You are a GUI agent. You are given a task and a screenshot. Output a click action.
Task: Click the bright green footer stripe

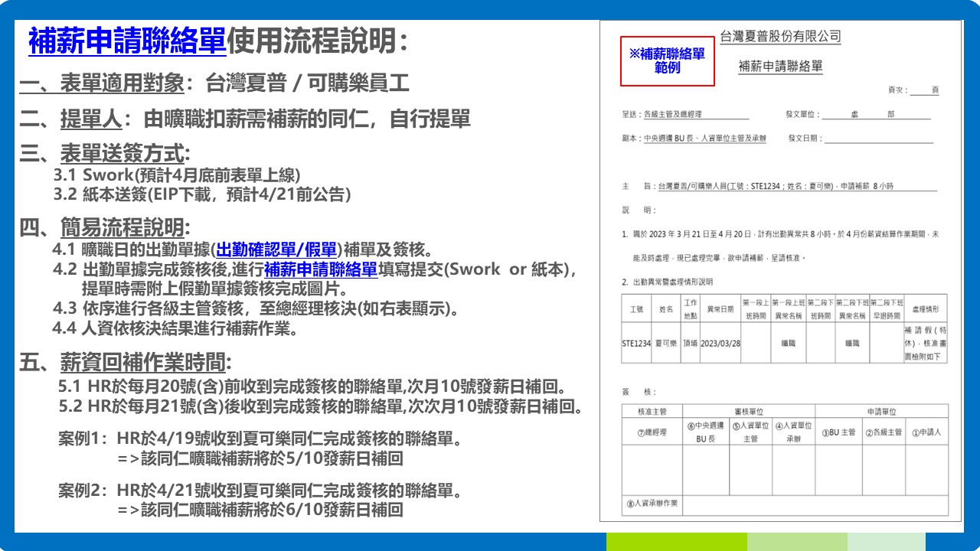pos(676,542)
